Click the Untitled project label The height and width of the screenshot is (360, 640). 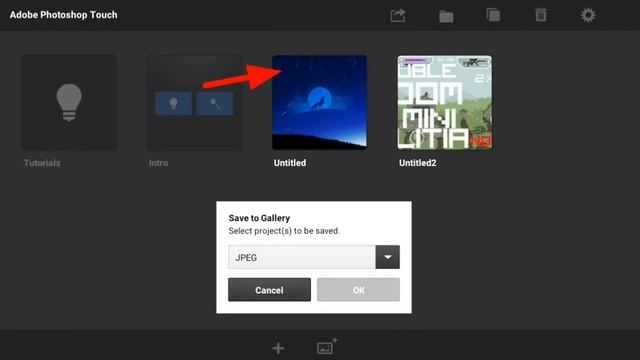(290, 163)
